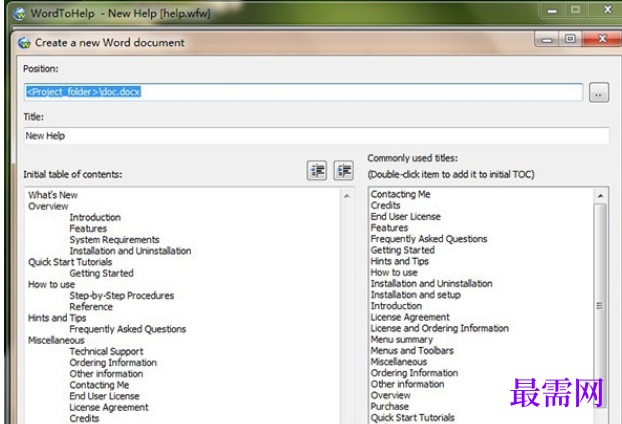Select License Agreement in initial TOC

pyautogui.click(x=109, y=407)
